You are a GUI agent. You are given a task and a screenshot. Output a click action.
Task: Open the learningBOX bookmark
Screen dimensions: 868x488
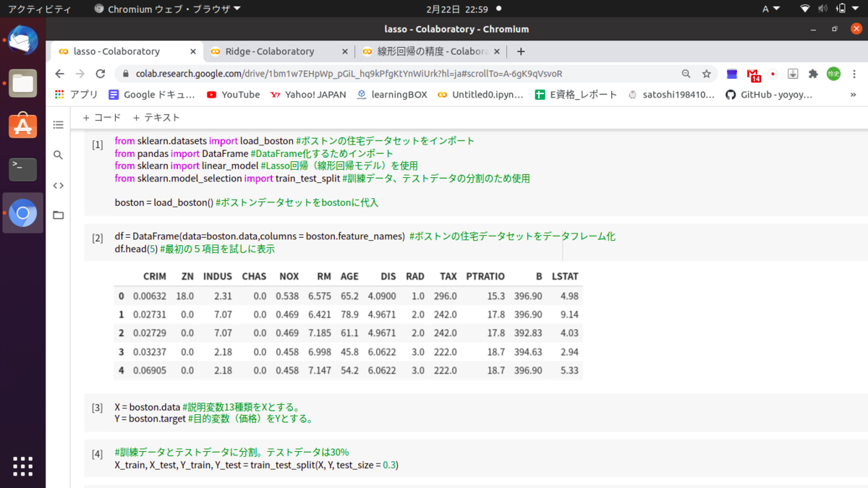pos(391,95)
